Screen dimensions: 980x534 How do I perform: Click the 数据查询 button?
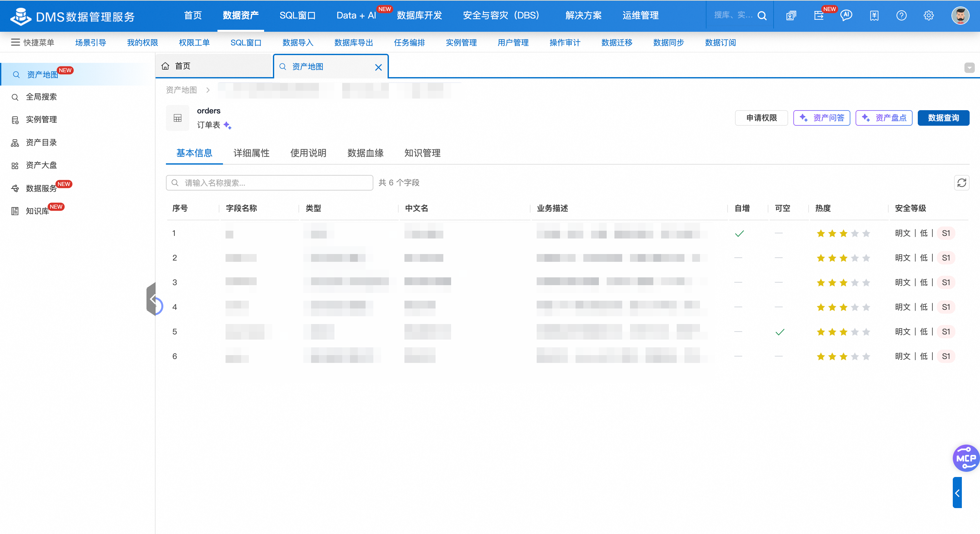tap(943, 118)
